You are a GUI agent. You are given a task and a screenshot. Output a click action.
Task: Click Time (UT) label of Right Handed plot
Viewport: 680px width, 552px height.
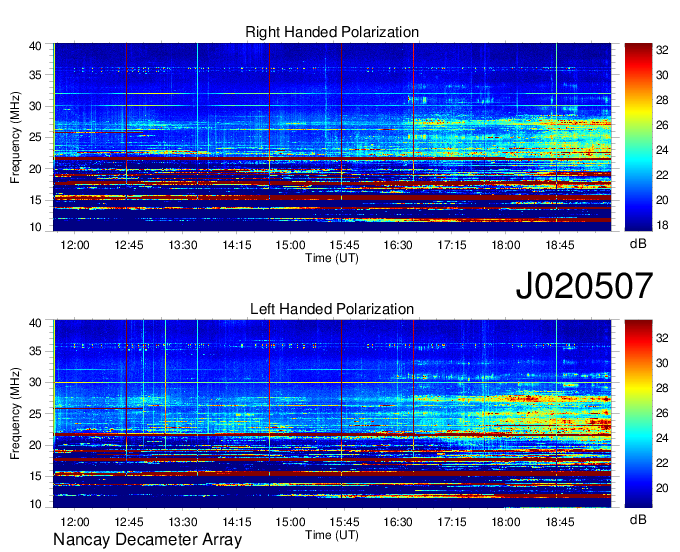tap(332, 258)
